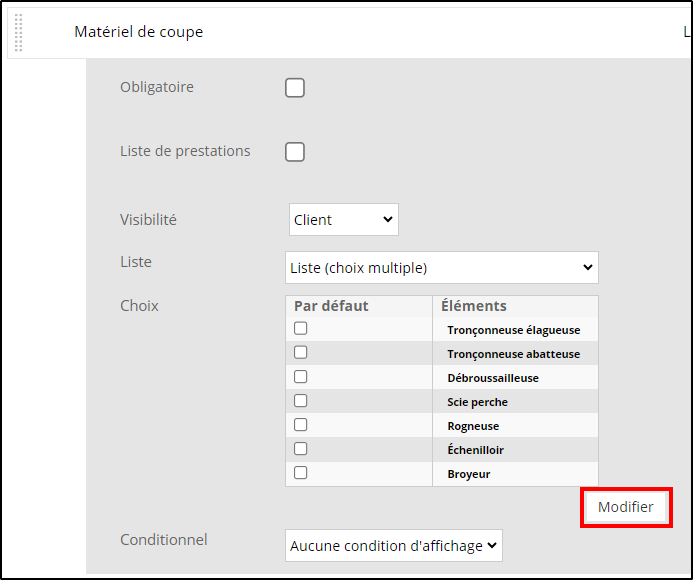Tick the Liste de prestations checkbox

coord(295,152)
